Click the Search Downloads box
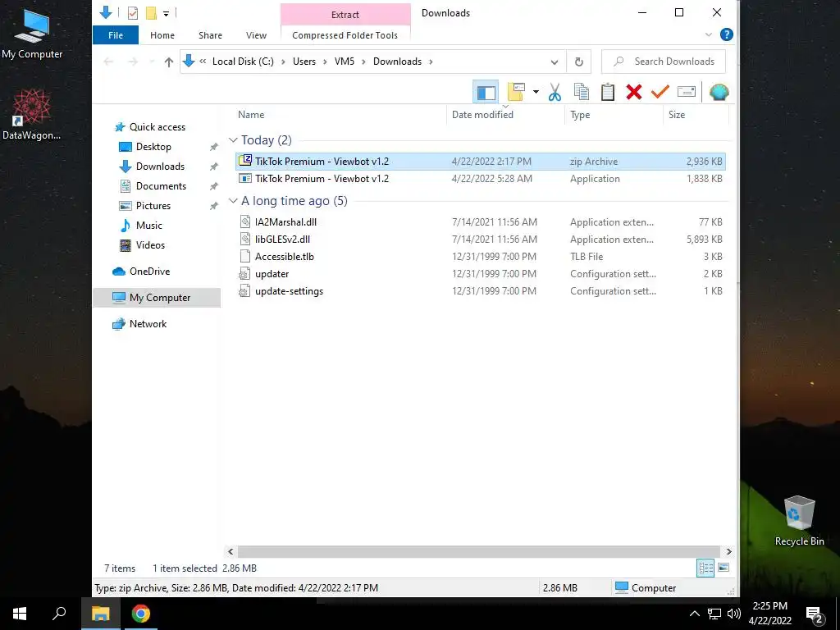This screenshot has height=630, width=840. pyautogui.click(x=663, y=62)
